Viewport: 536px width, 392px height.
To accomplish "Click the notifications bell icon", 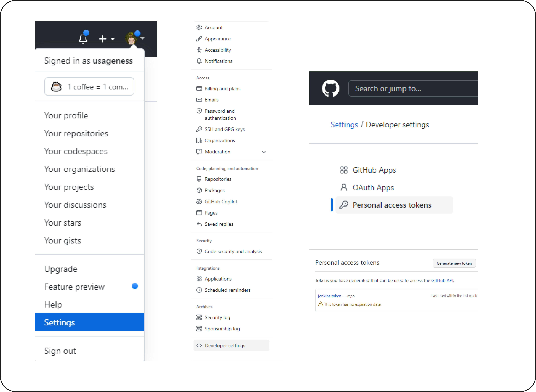I will pos(83,38).
